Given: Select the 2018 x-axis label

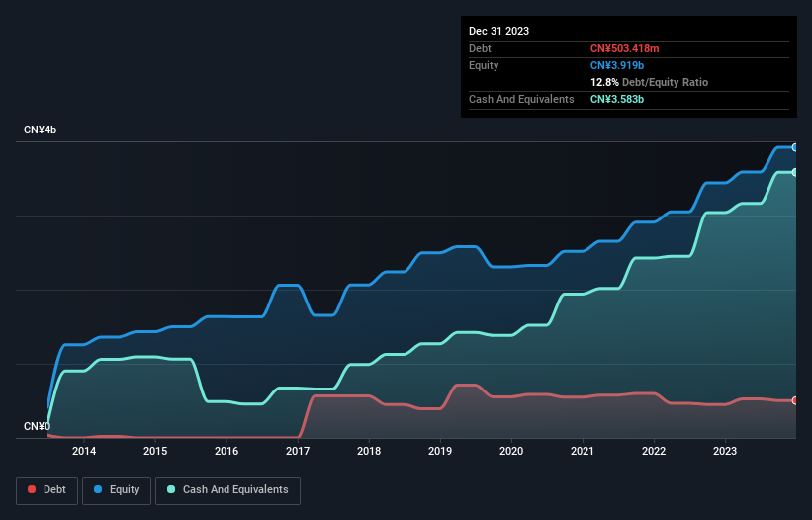Looking at the screenshot, I should click(369, 451).
